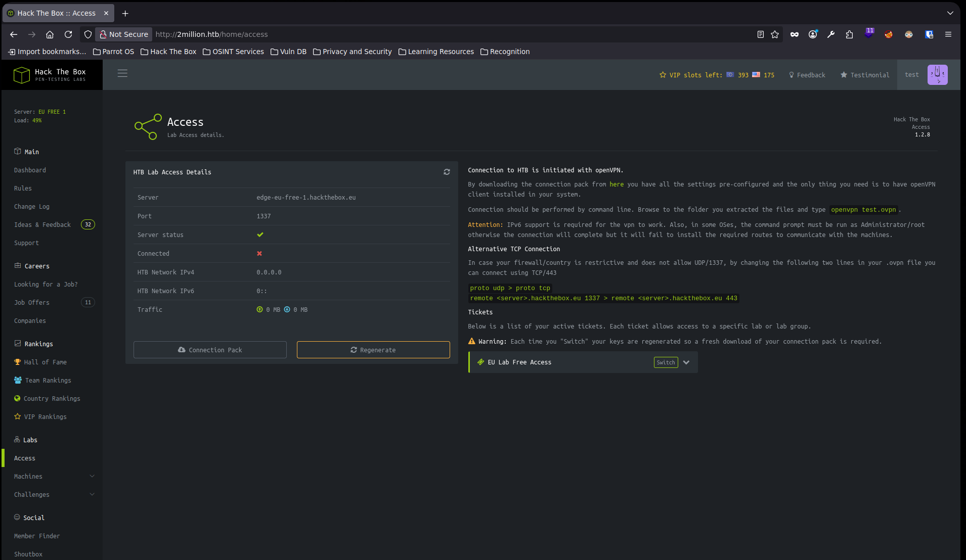The image size is (966, 560).
Task: Click the user avatar next to test
Action: [x=937, y=75]
